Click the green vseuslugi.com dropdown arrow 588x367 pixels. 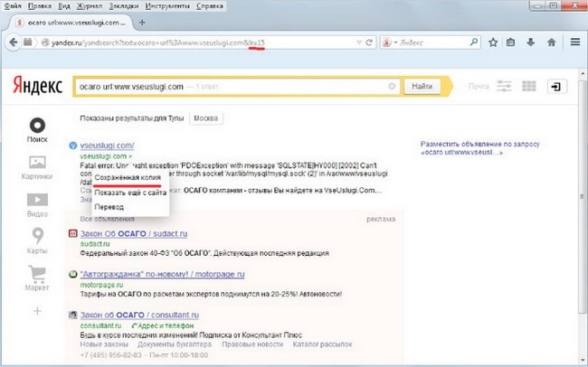pyautogui.click(x=130, y=156)
